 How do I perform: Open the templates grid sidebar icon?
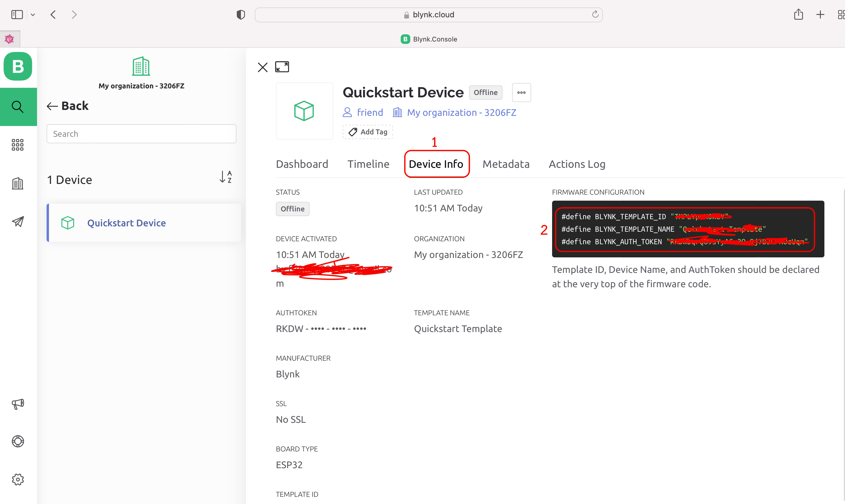click(x=18, y=145)
